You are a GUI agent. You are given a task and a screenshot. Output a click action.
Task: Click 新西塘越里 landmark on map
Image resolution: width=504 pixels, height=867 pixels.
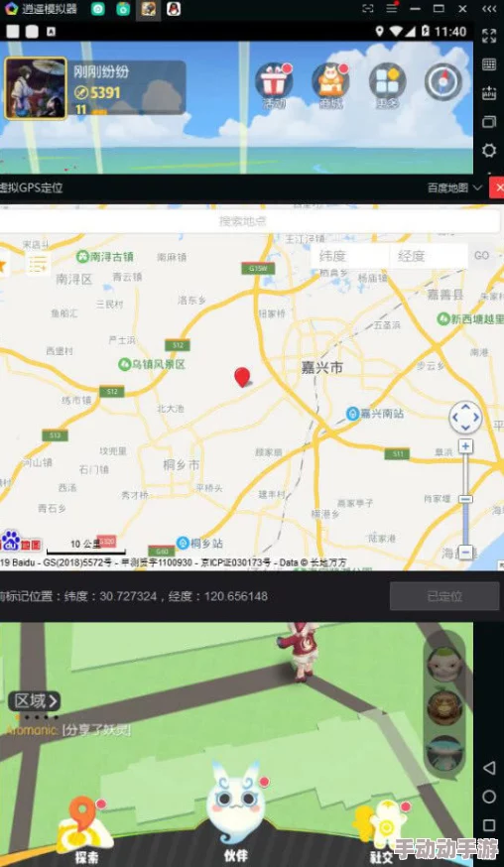tap(470, 319)
